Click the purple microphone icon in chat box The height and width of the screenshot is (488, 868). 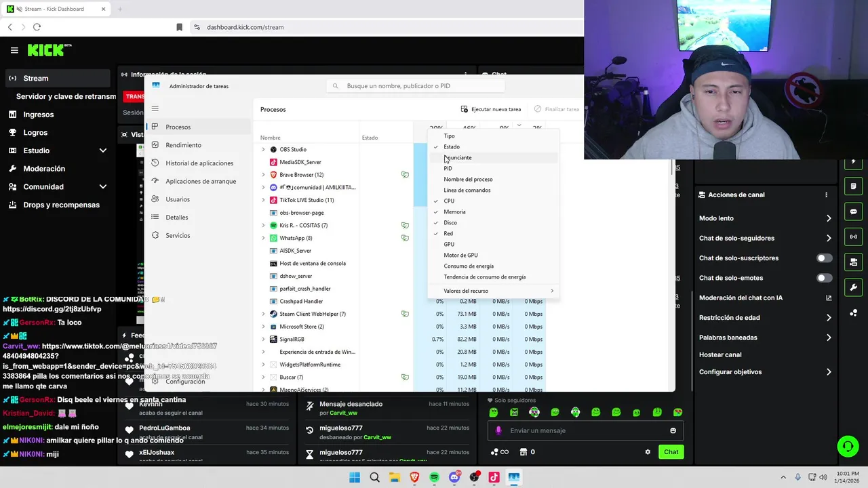click(499, 430)
